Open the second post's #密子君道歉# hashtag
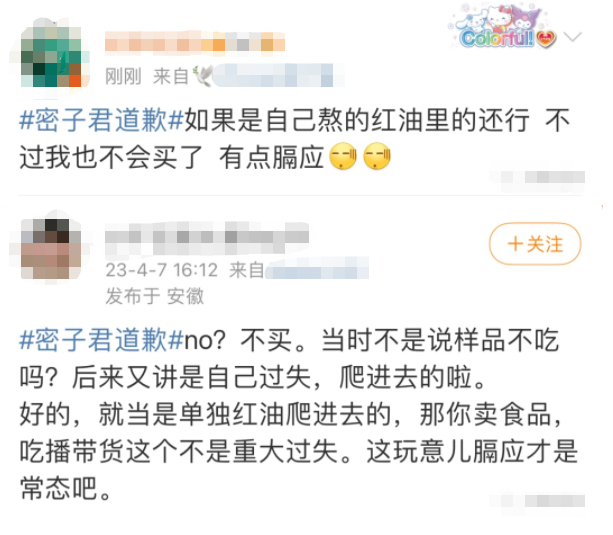The image size is (613, 535). point(101,340)
